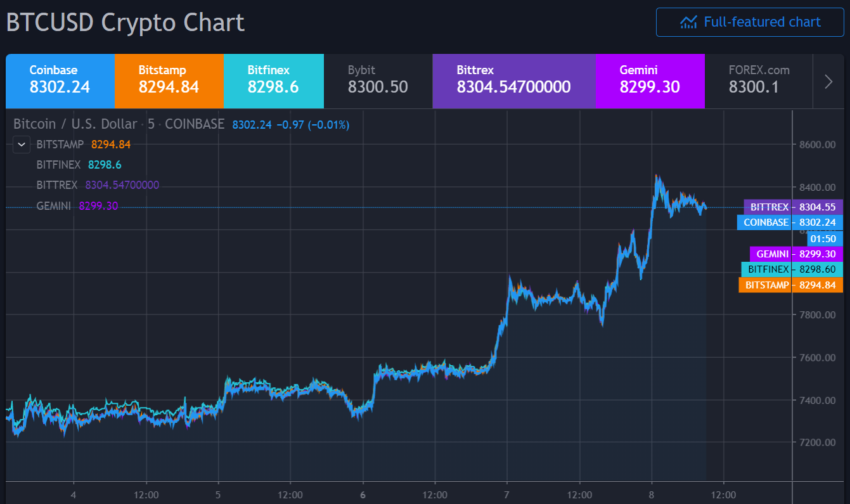Click the 8400.00 price axis value
Screen dimensions: 850x504
(818, 188)
